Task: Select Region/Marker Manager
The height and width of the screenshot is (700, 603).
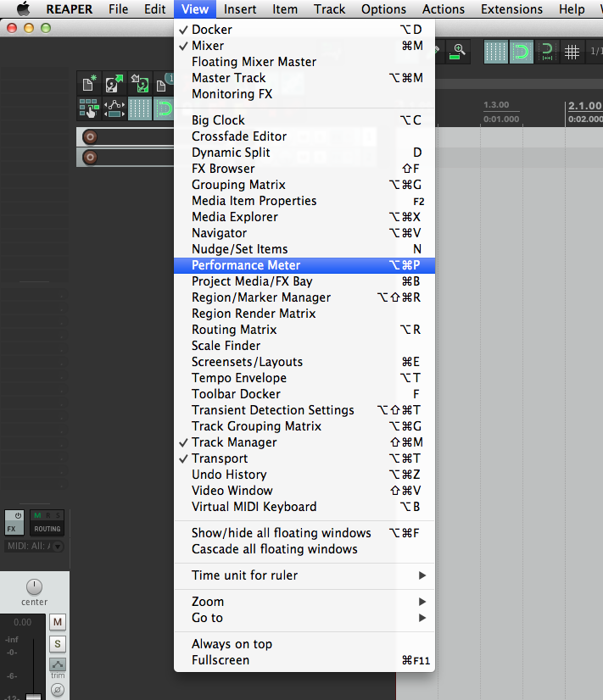Action: (x=304, y=297)
